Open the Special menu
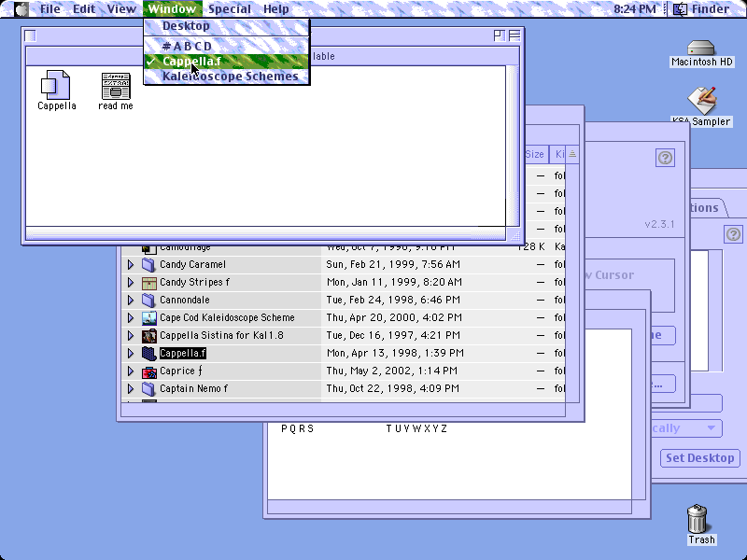This screenshot has height=560, width=747. [x=230, y=9]
